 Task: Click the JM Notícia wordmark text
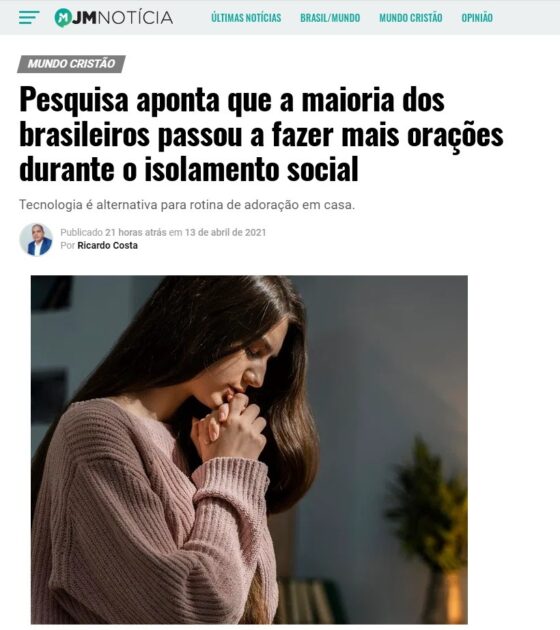(123, 18)
